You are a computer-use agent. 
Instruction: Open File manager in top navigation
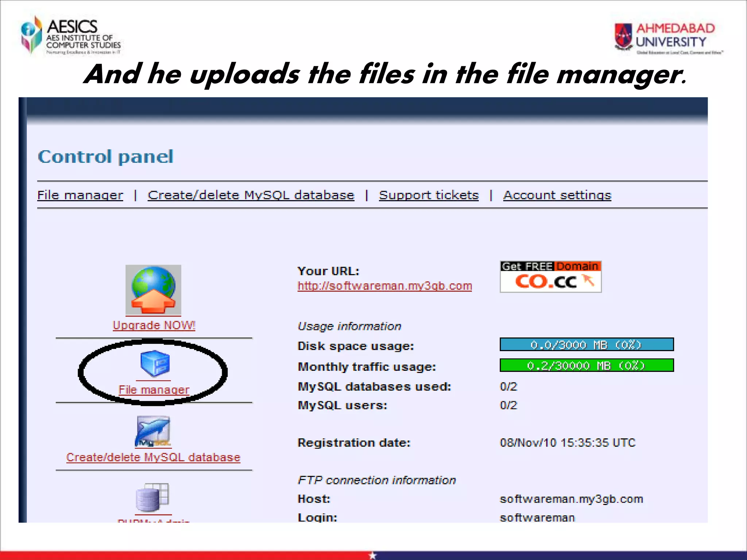80,195
